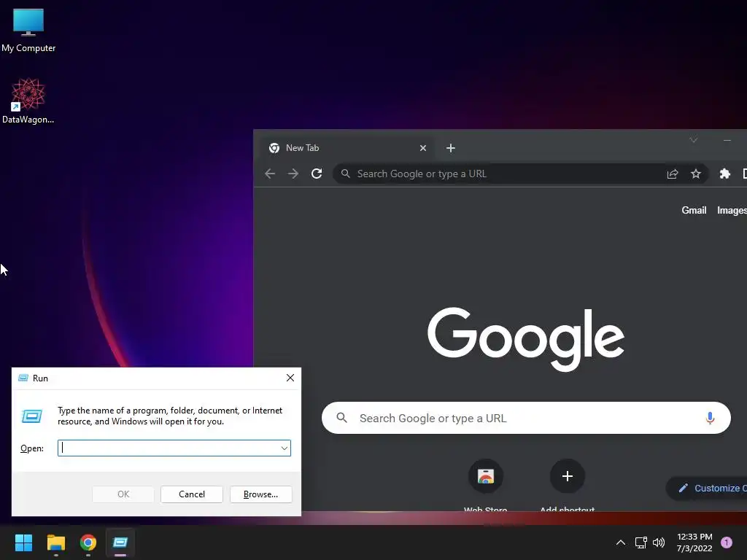Go back in Chrome
747x560 pixels.
(270, 174)
